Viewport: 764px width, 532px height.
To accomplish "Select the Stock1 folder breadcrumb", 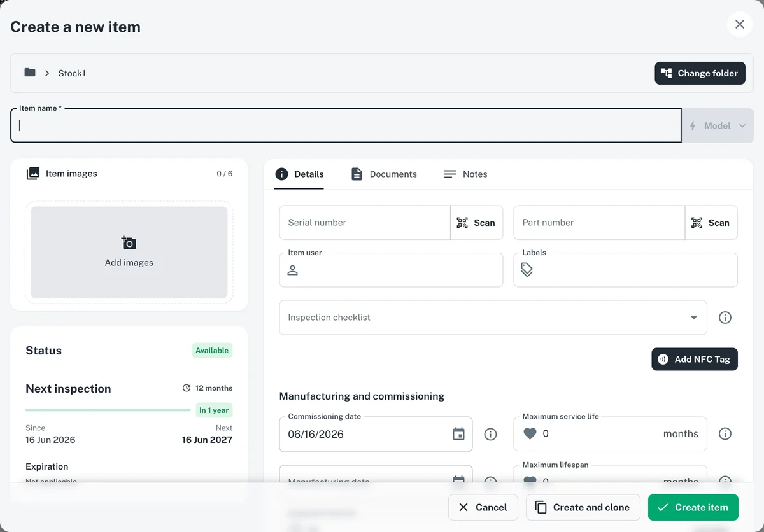I will coord(72,73).
